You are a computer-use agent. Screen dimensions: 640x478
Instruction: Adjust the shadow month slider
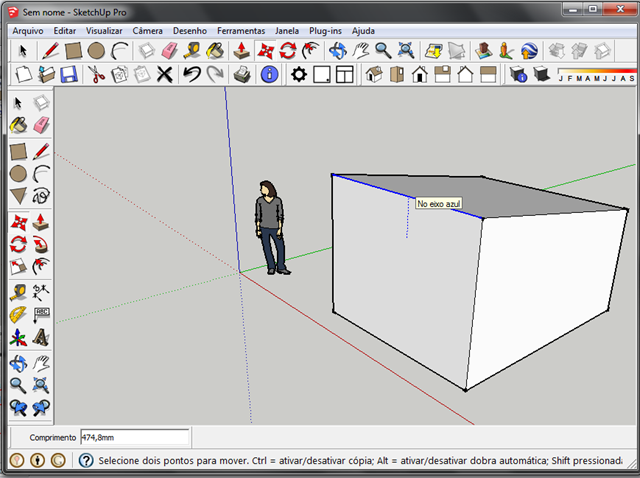point(596,75)
